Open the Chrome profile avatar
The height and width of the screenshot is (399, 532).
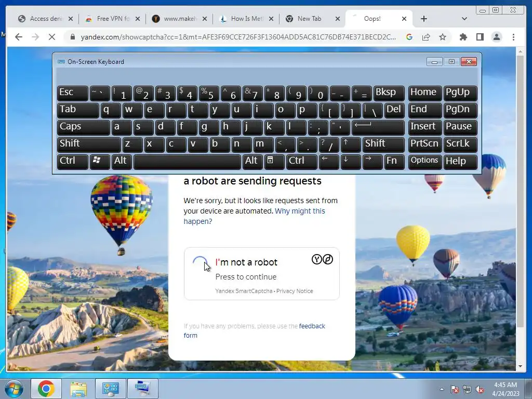click(x=496, y=37)
